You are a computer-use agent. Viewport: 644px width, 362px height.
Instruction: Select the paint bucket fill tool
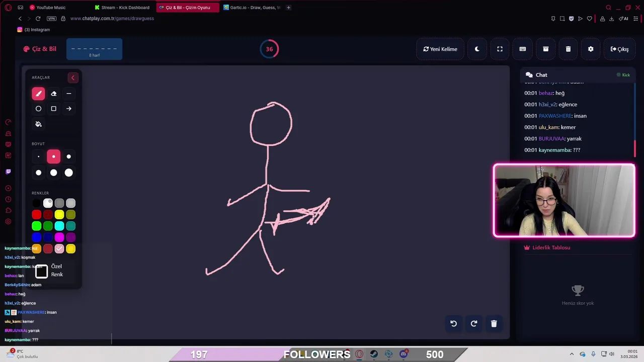click(x=38, y=124)
